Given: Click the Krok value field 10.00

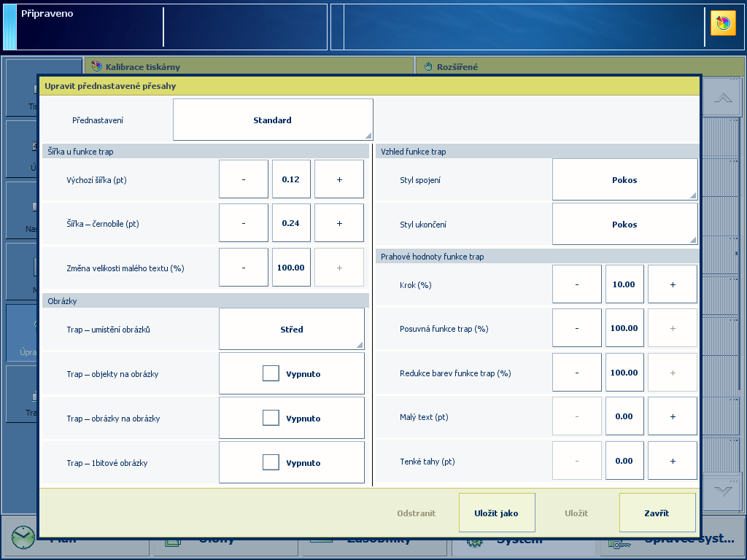Looking at the screenshot, I should coord(624,284).
